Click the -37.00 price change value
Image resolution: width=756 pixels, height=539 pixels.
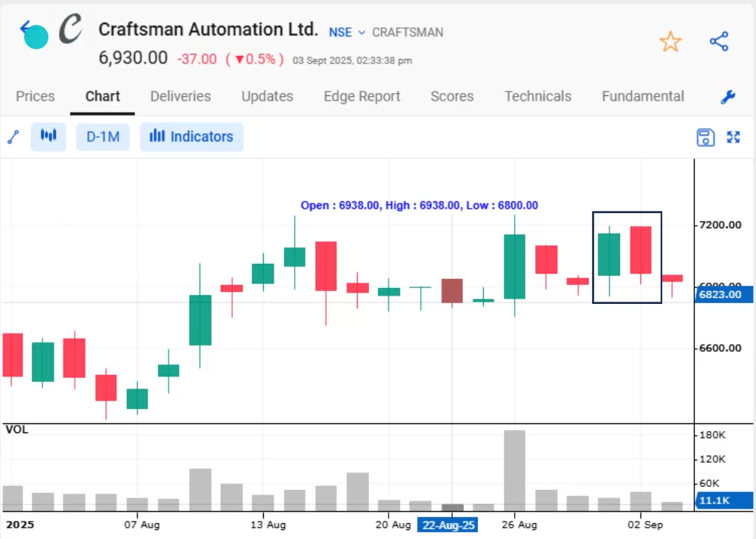[x=197, y=59]
